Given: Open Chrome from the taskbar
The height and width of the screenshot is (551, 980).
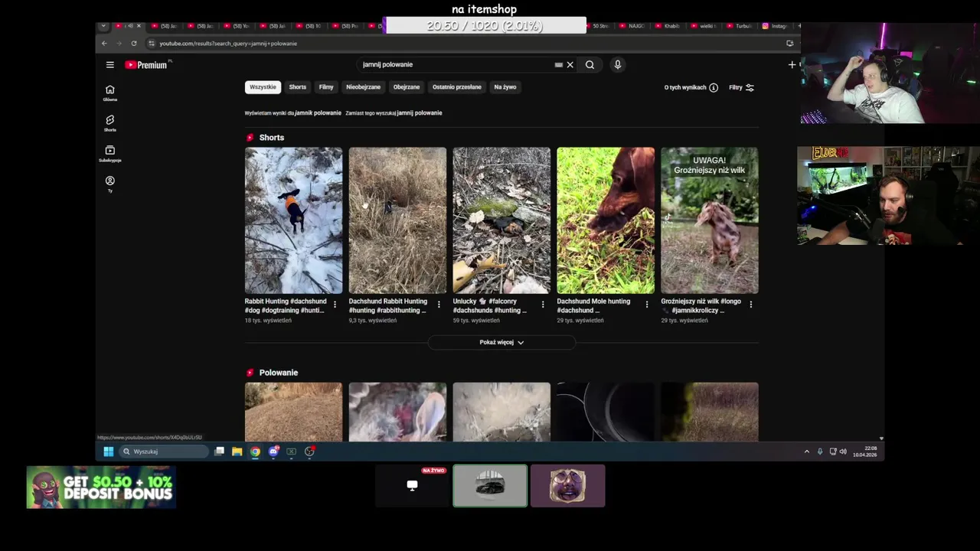Looking at the screenshot, I should click(255, 452).
